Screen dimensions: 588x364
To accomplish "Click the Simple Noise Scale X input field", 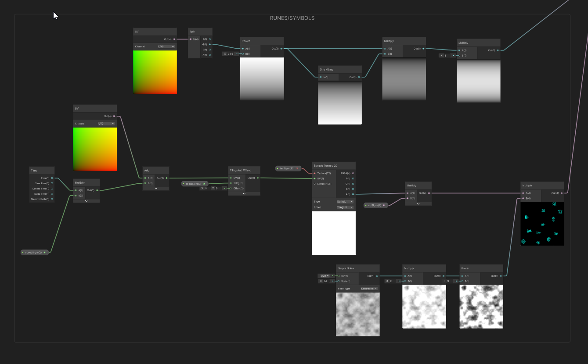I will [326, 281].
